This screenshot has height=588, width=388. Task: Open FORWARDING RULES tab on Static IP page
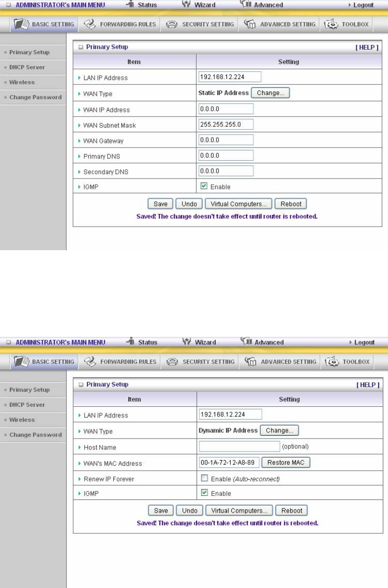click(119, 24)
